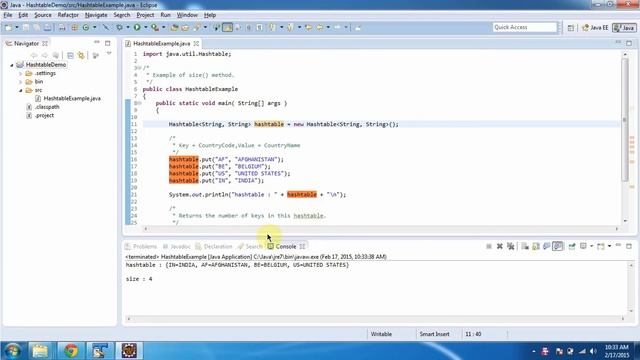
Task: Switch to the Java perspective
Action: tap(624, 28)
